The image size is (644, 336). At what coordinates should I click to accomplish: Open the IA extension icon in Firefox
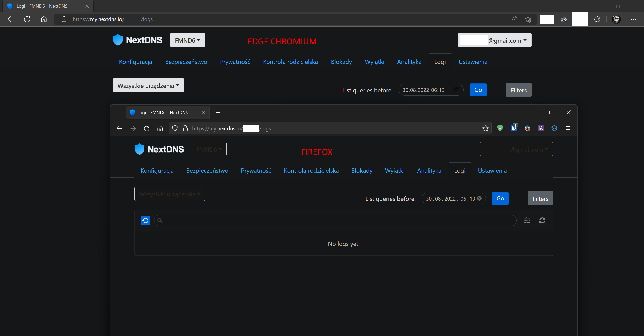[541, 128]
